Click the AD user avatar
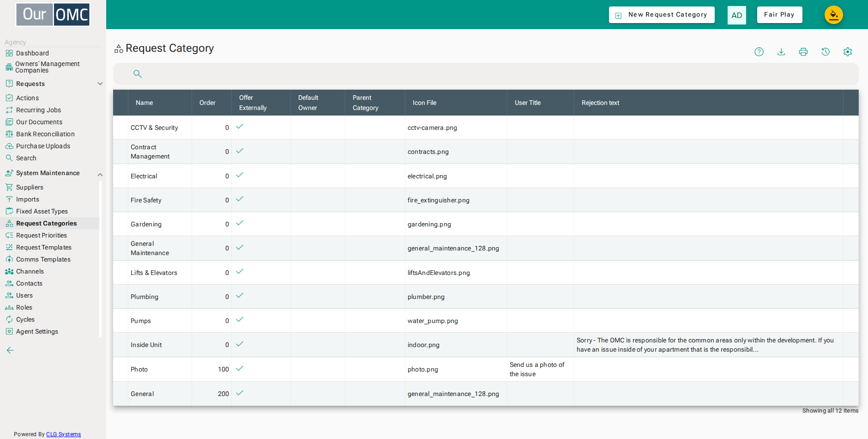 pos(737,15)
